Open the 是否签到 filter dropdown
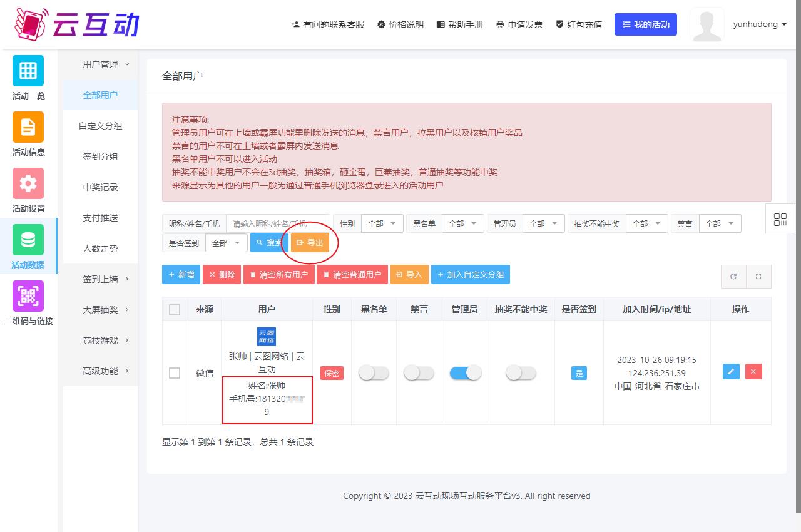The width and height of the screenshot is (801, 532). click(x=227, y=243)
